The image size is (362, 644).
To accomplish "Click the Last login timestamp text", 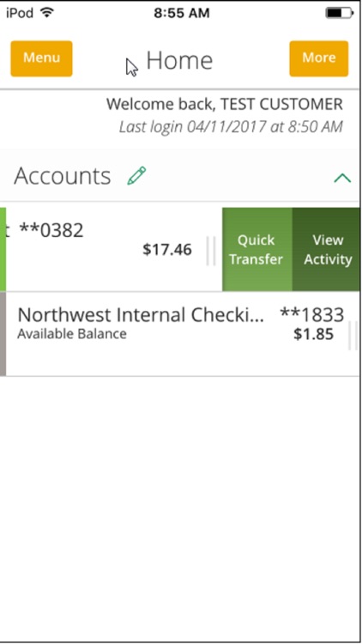I will click(x=231, y=126).
